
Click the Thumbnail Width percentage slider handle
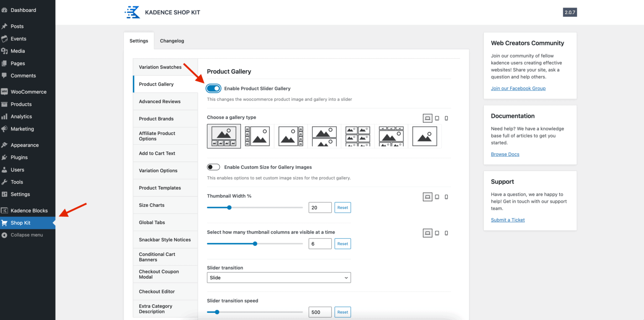pos(229,208)
